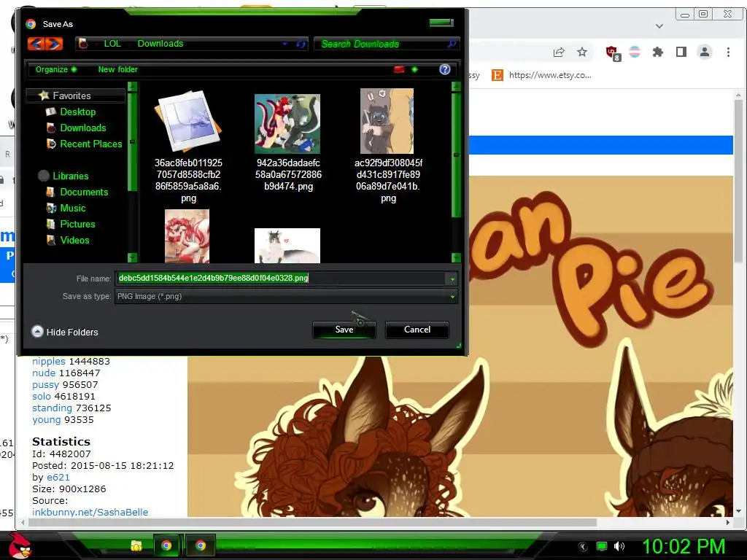Click the File name input field
747x560 pixels.
[280, 278]
